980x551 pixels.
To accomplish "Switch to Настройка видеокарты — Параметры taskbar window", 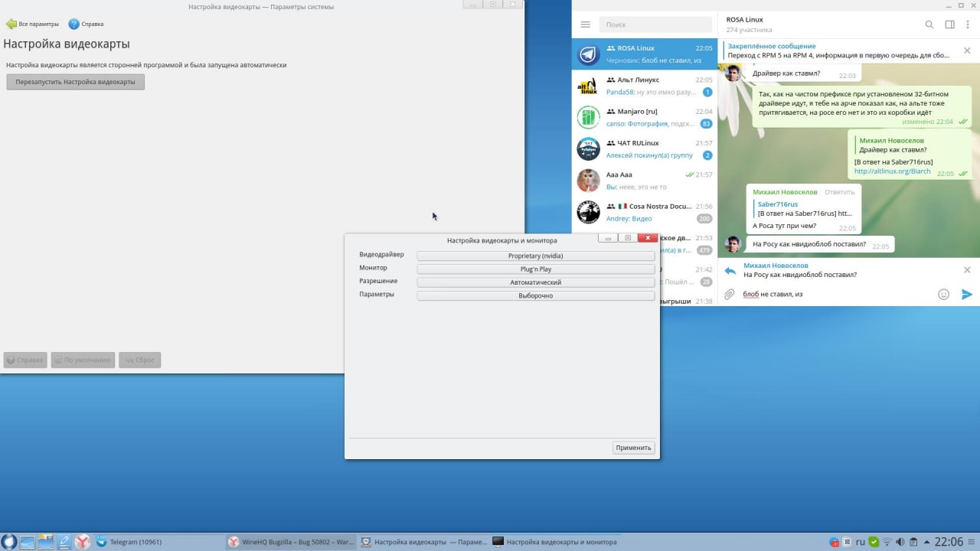I will point(423,542).
